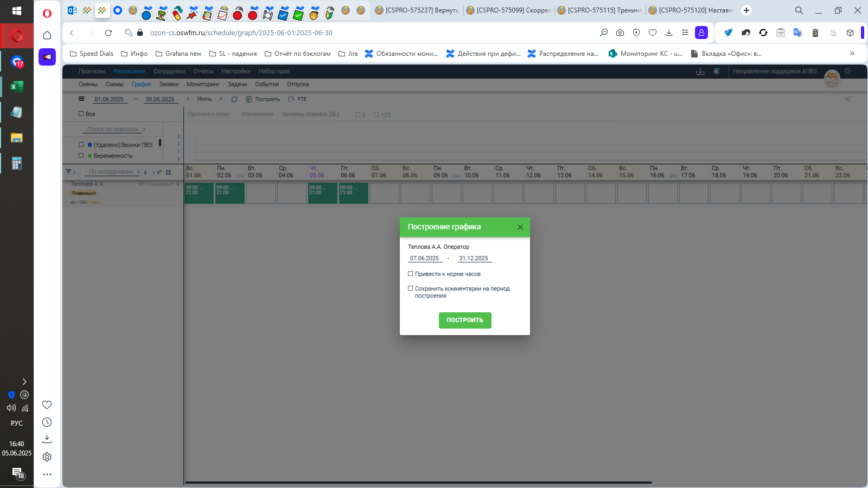Viewport: 868px width, 488px height.
Task: Open the Прогноз + план chart tab
Action: [208, 114]
